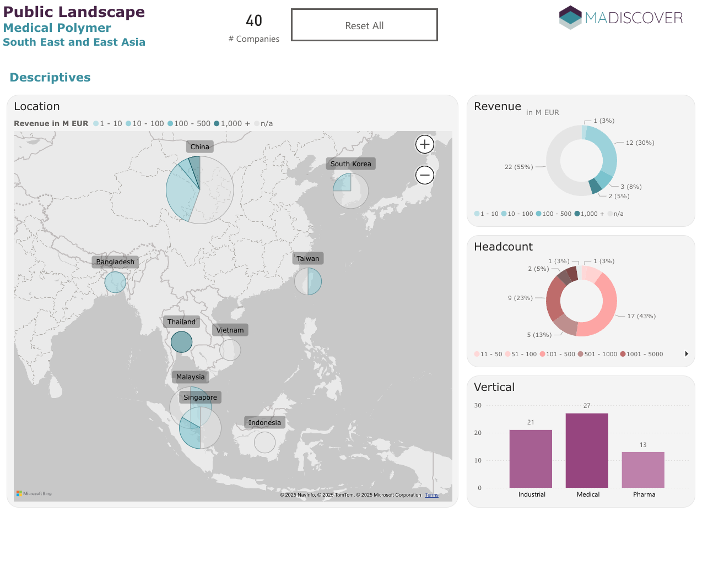
Task: Select the Industrial bar in Vertical chart
Action: click(x=531, y=459)
